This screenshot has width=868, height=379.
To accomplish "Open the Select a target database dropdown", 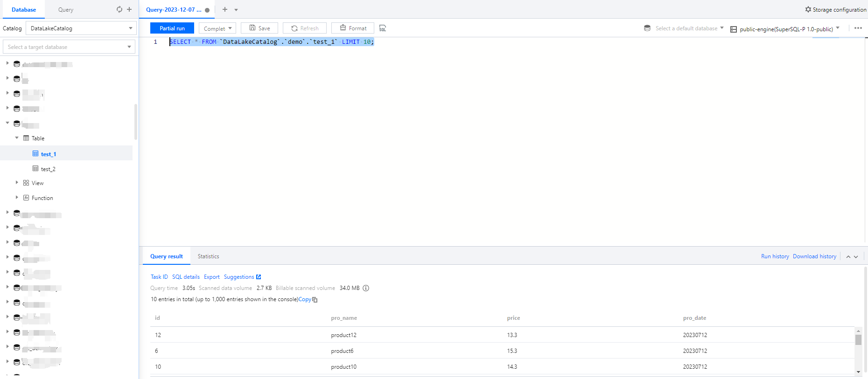I will tap(69, 47).
